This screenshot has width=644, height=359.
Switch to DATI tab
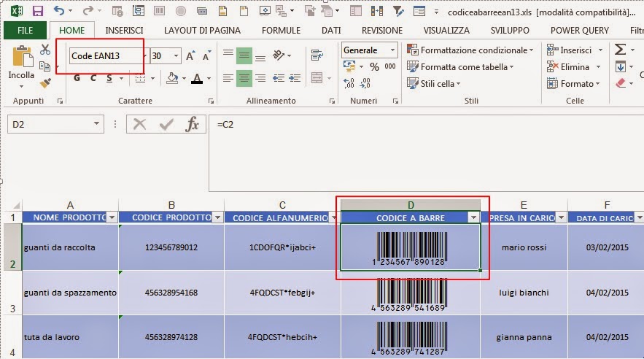[331, 31]
